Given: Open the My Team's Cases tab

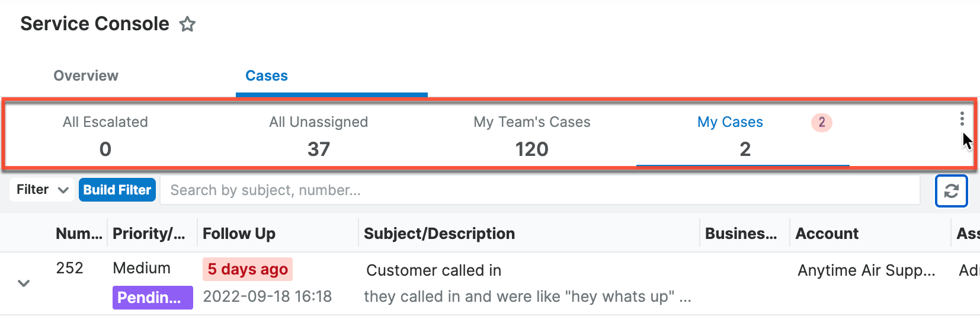Looking at the screenshot, I should coord(532,135).
